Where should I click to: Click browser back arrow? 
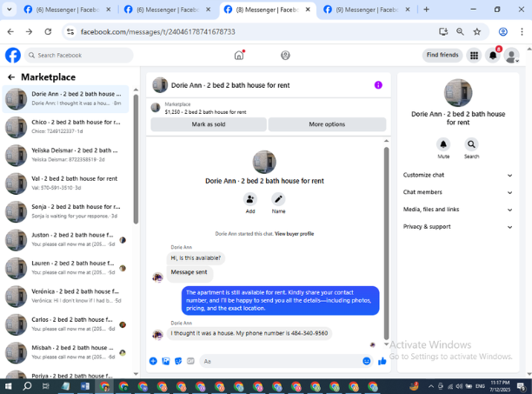10,31
